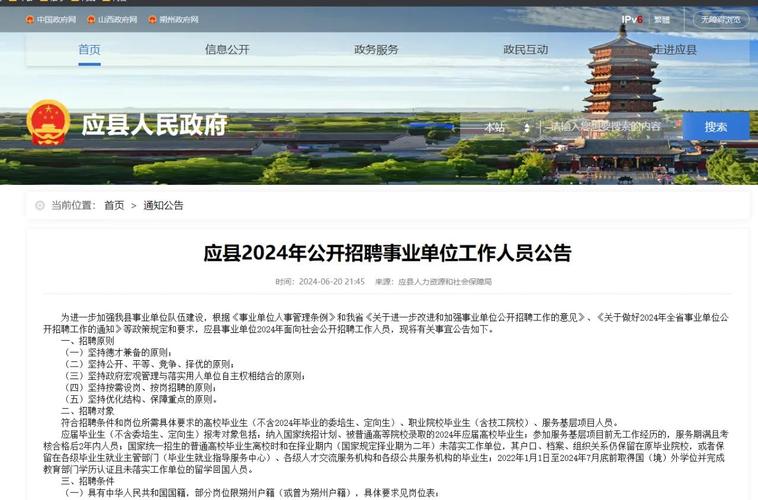758x500 pixels.
Task: Open the 中国政府网 link
Action: (x=56, y=20)
